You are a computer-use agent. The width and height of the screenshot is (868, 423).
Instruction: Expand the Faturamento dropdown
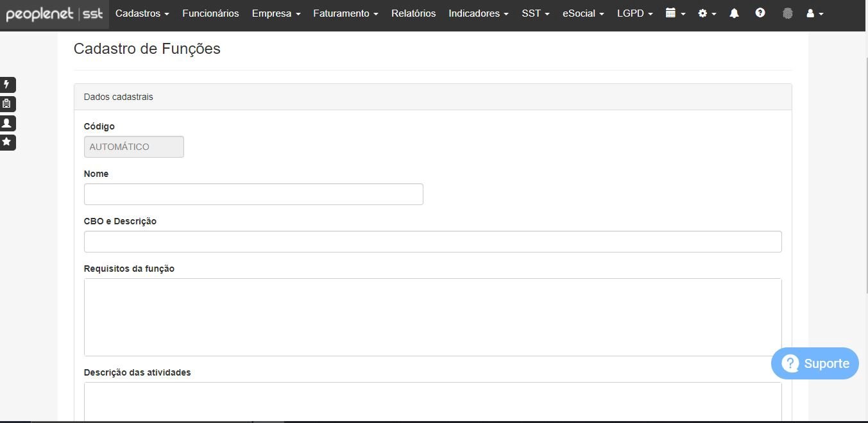(345, 13)
